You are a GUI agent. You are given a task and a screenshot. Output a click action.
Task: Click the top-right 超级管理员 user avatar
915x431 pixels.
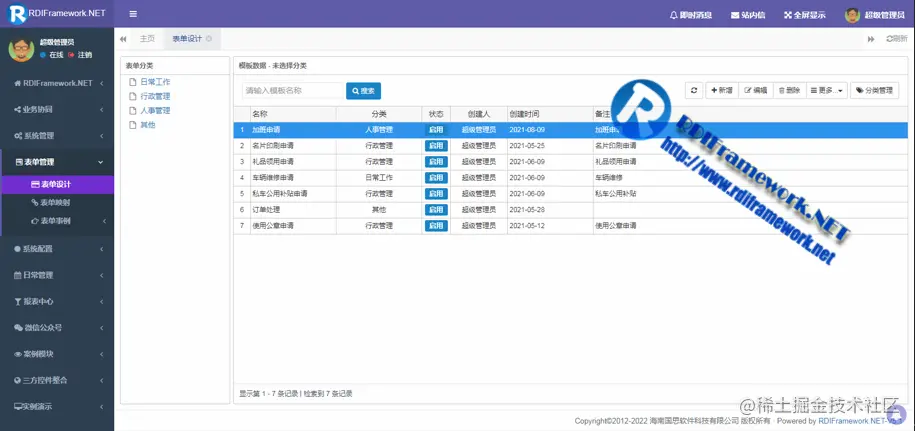pos(852,15)
